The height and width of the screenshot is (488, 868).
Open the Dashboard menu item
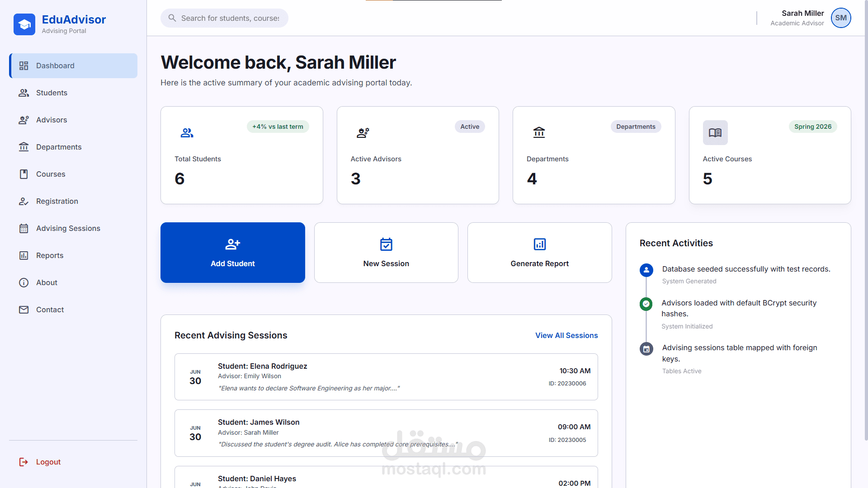(73, 66)
